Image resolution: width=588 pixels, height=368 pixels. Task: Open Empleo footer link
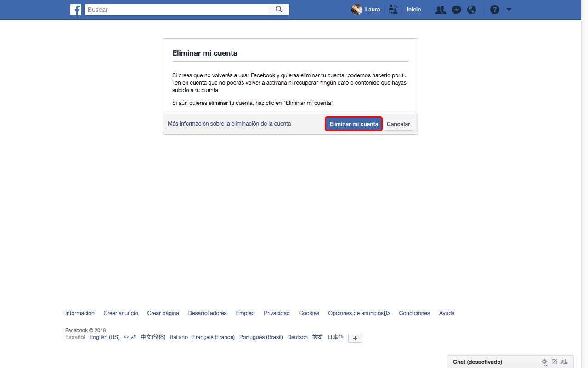click(x=245, y=313)
